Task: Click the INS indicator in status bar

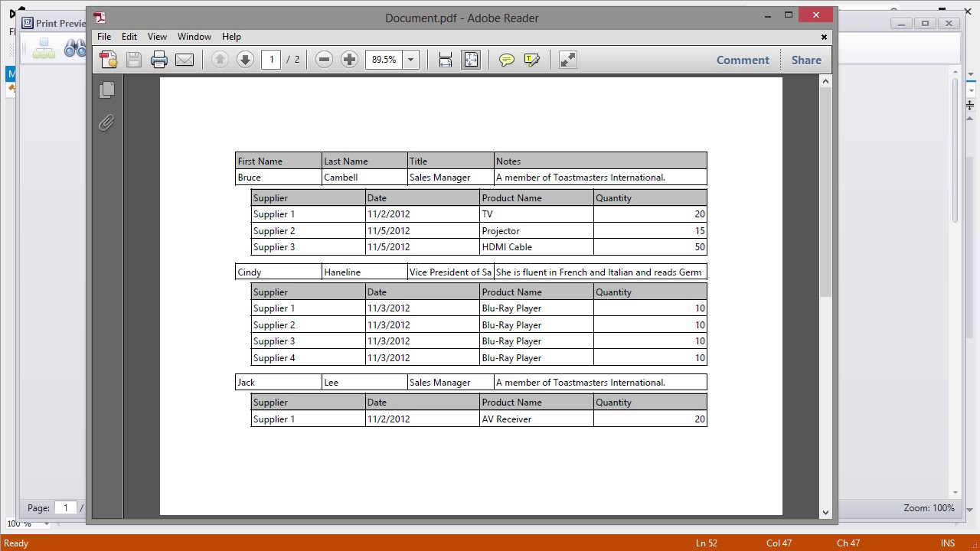Action: point(948,543)
